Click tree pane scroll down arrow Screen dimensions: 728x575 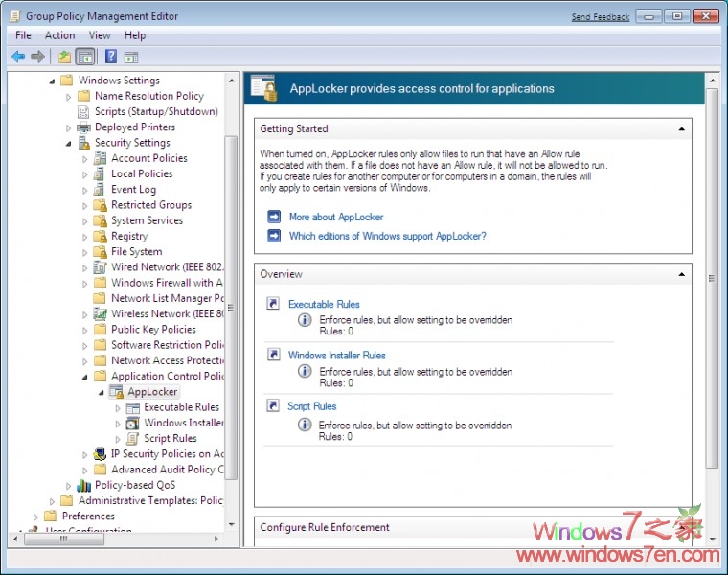231,525
